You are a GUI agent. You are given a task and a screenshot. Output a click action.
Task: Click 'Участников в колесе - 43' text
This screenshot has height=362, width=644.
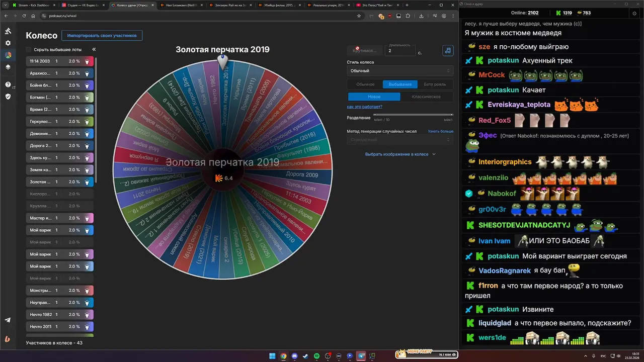pos(54,343)
